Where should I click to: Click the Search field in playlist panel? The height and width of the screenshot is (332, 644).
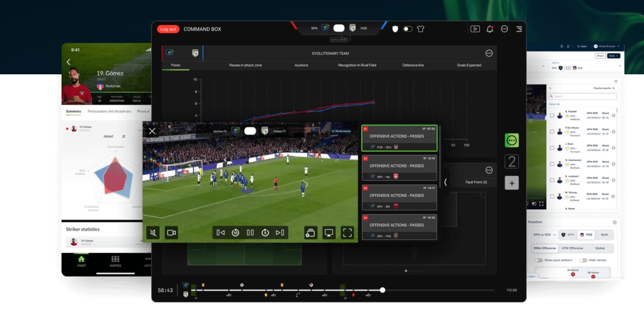(582, 96)
